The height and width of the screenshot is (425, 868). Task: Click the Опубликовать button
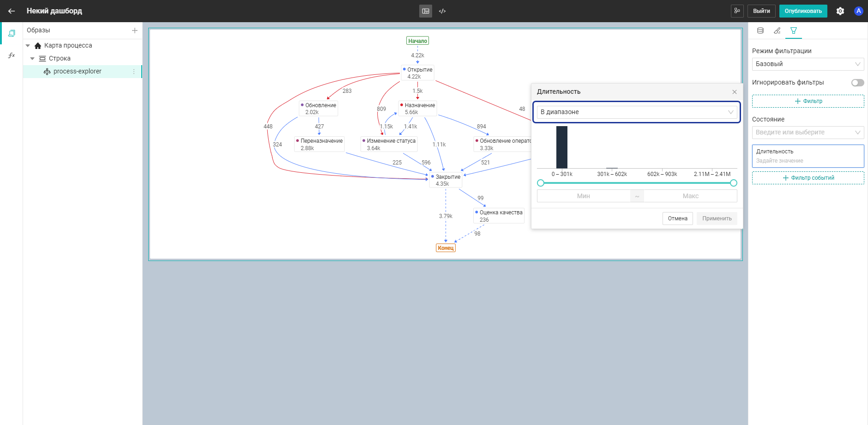click(803, 11)
